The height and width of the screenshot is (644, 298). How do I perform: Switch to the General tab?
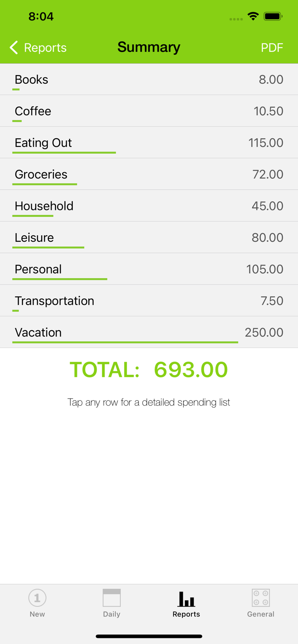tap(261, 603)
